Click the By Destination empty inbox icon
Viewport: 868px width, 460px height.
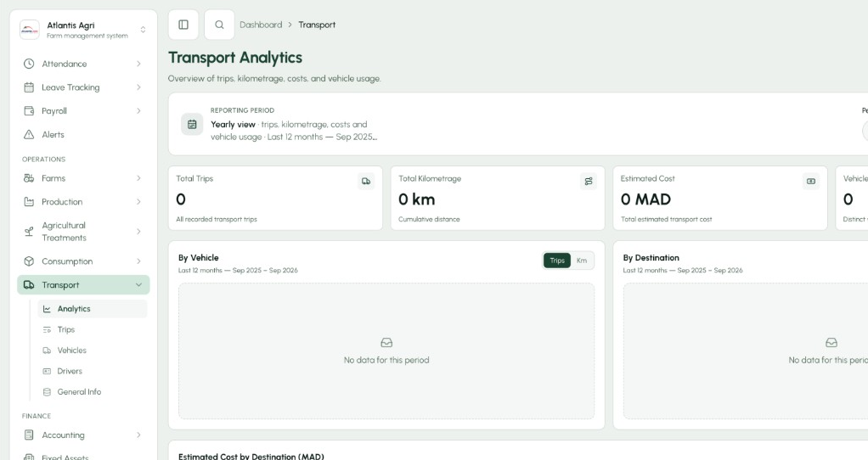tap(831, 343)
